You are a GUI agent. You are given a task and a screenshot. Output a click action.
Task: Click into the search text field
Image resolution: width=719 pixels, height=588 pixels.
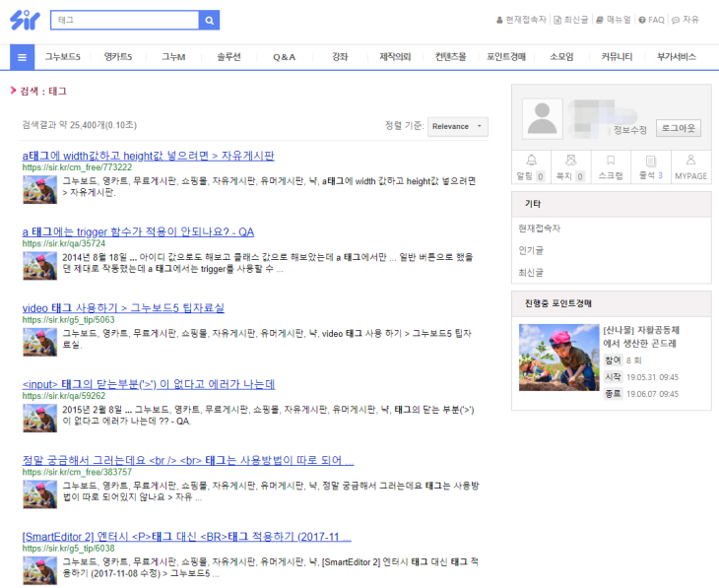point(124,20)
